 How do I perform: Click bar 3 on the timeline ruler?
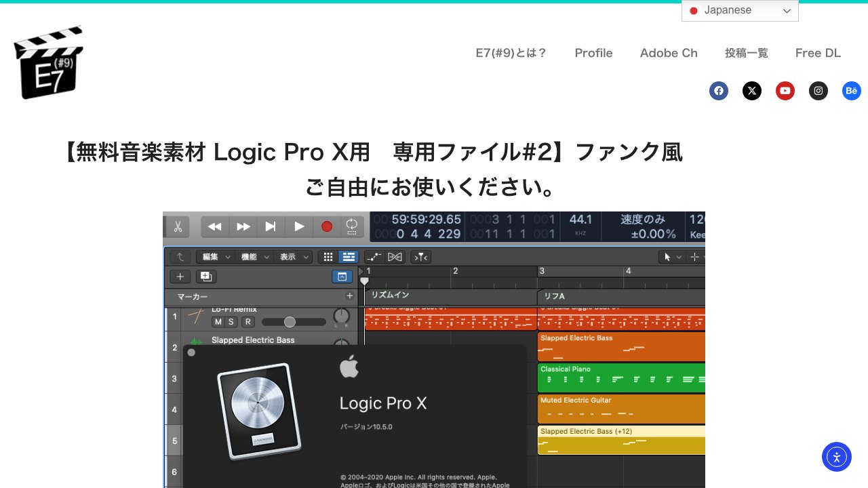(542, 271)
